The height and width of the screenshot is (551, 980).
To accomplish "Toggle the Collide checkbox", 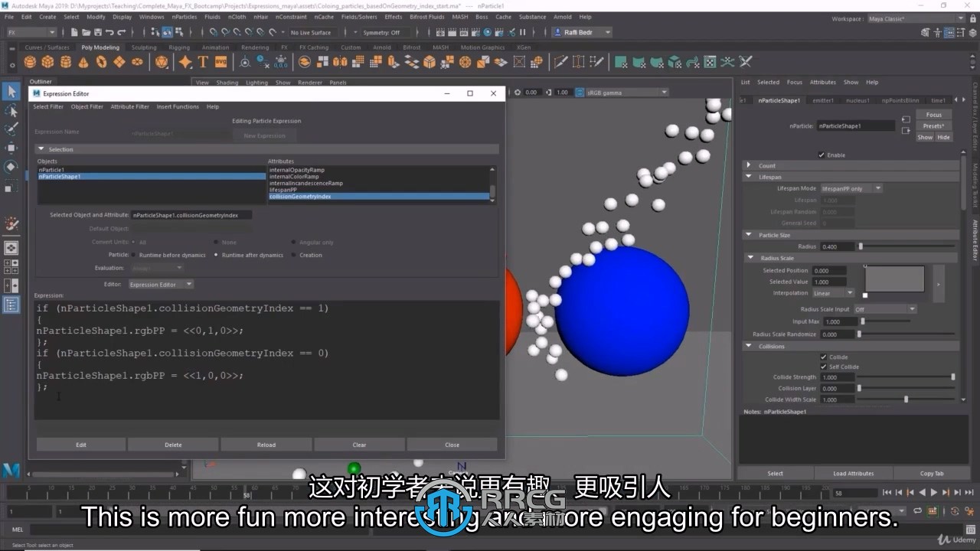I will click(x=823, y=357).
